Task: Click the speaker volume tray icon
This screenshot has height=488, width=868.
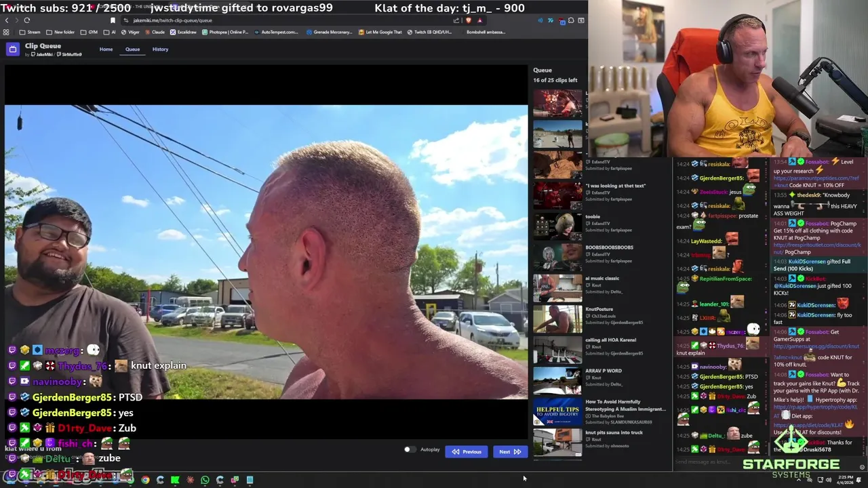Action: [828, 480]
